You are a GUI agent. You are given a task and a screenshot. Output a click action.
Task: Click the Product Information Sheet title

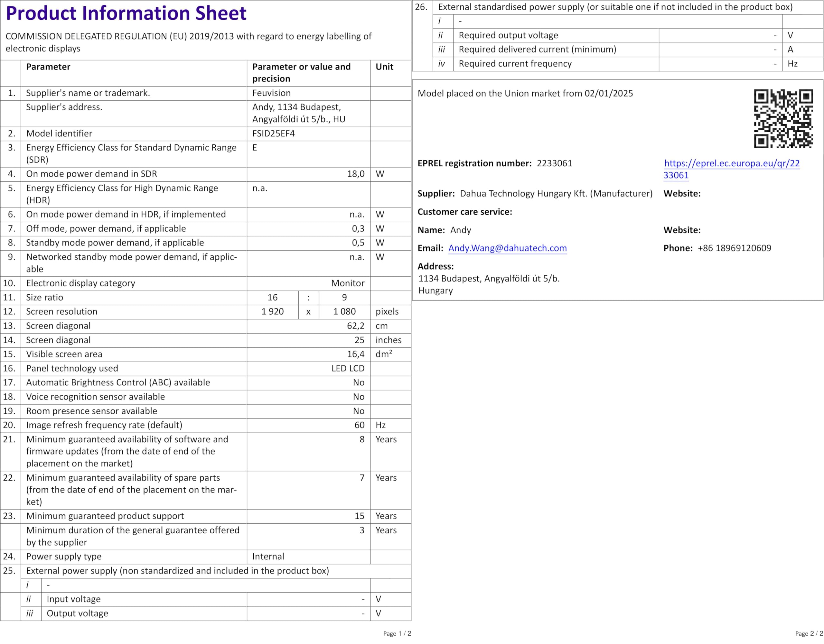(126, 14)
